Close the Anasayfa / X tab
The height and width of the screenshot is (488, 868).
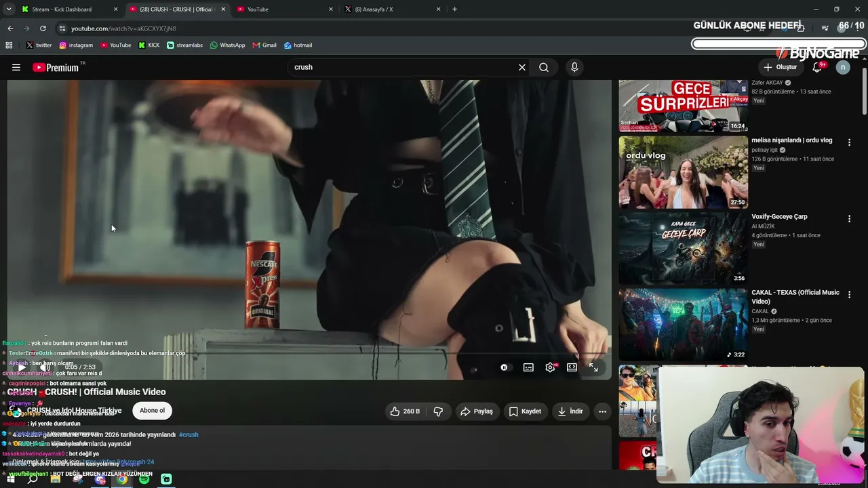[x=439, y=9]
